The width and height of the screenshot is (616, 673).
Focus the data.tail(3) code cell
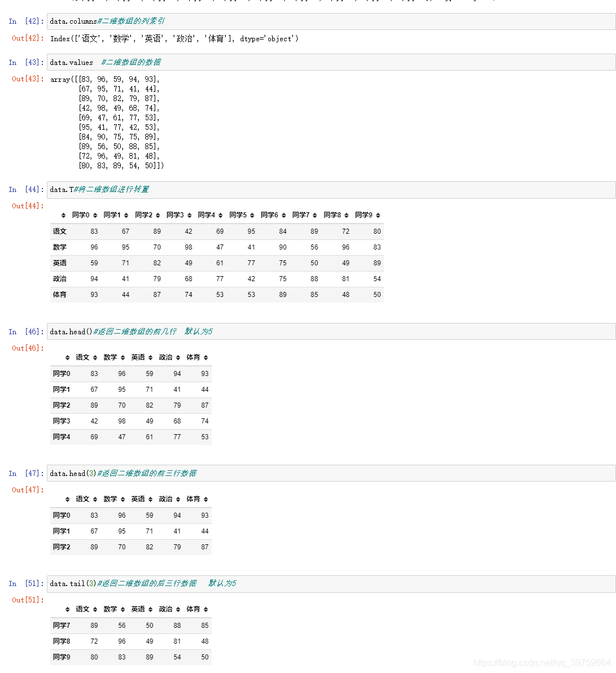331,584
